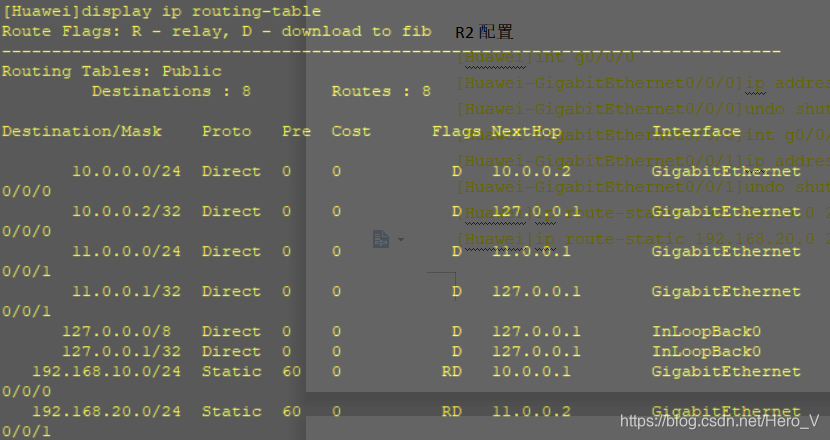Click the 'Destinations : 8' value
Image resolution: width=830 pixels, height=440 pixels.
(x=172, y=91)
